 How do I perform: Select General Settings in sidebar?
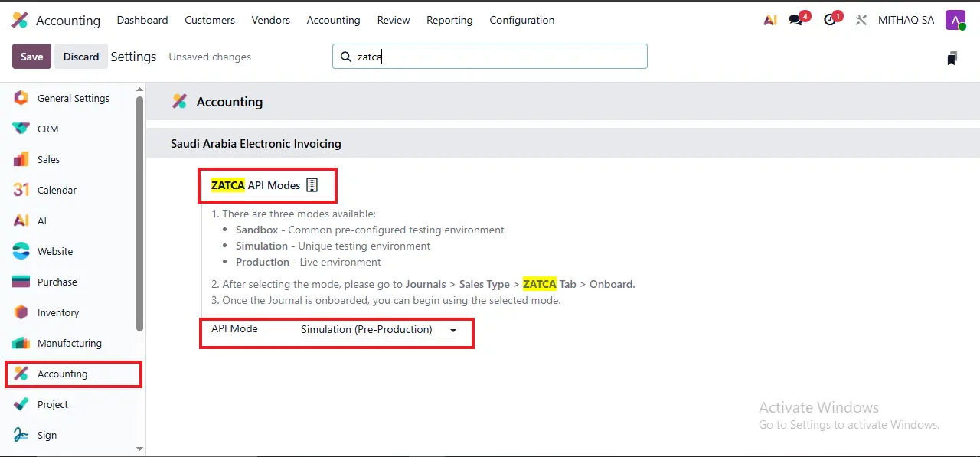click(x=73, y=98)
